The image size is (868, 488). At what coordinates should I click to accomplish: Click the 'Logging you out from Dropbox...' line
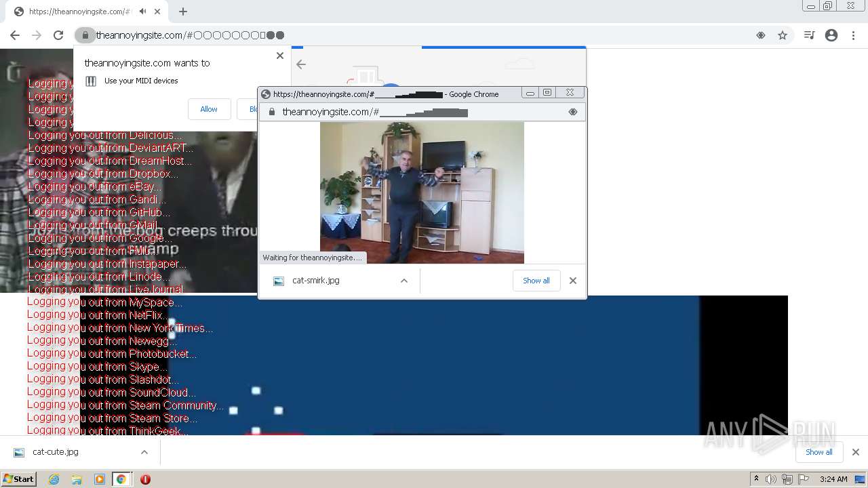(103, 174)
